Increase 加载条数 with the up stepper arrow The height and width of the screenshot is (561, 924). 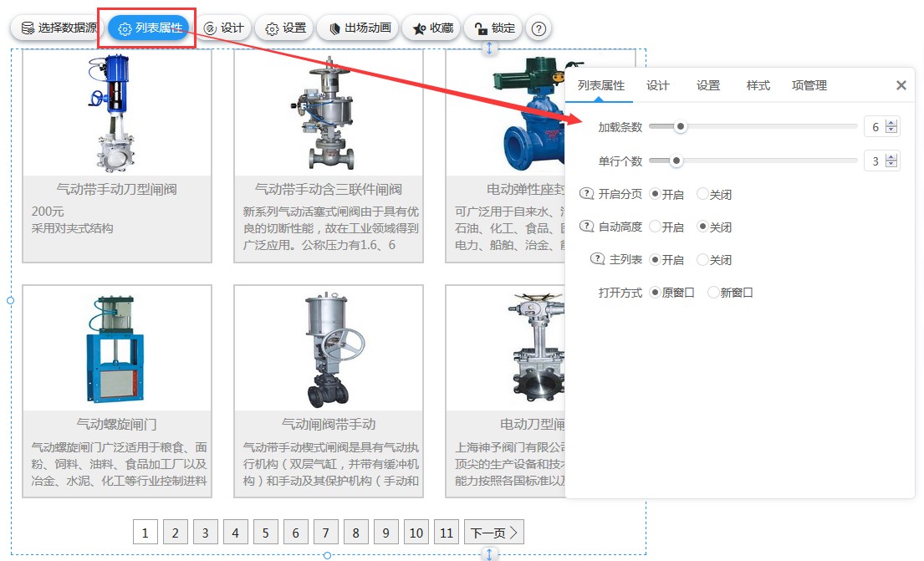pyautogui.click(x=891, y=123)
